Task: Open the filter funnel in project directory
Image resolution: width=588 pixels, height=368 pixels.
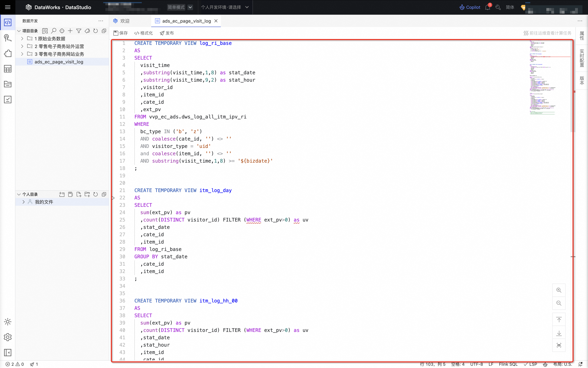Action: click(x=79, y=31)
